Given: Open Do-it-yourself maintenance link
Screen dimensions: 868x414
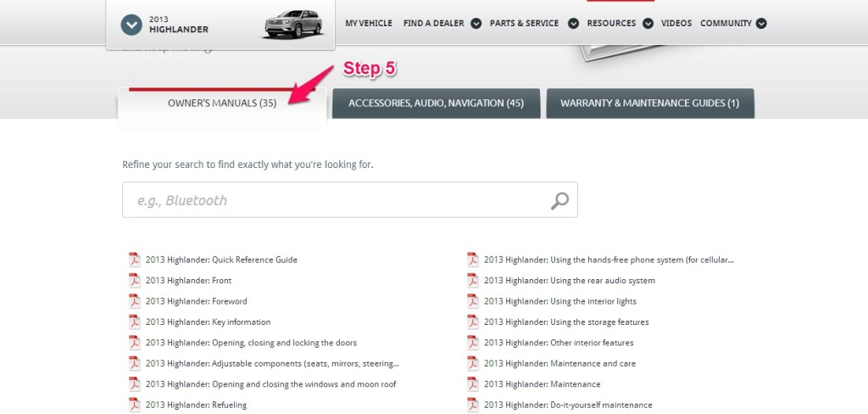Looking at the screenshot, I should [x=568, y=406].
